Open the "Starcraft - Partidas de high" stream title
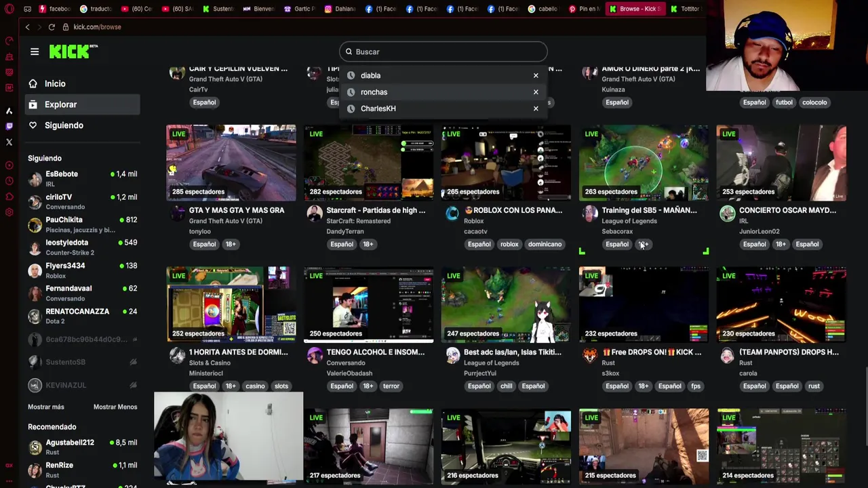The image size is (868, 488). (x=376, y=210)
